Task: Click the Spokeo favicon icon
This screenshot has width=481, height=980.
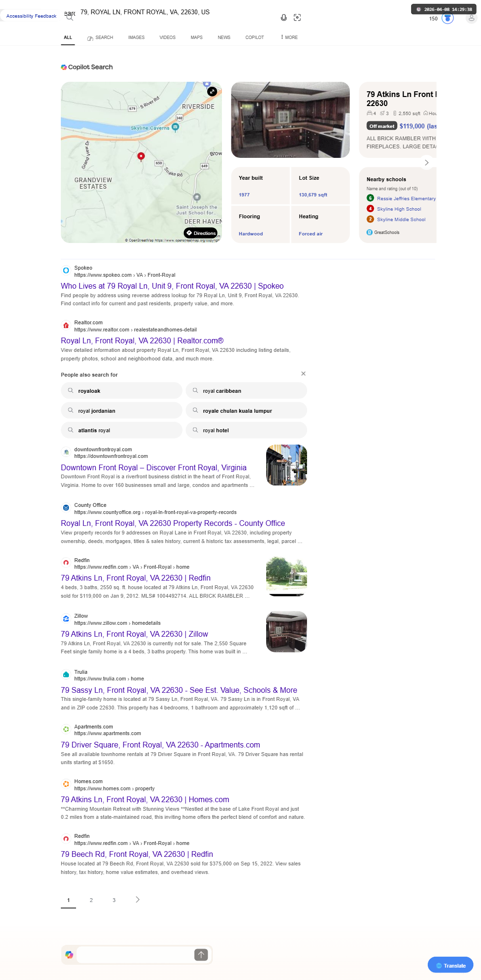Action: [x=66, y=271]
